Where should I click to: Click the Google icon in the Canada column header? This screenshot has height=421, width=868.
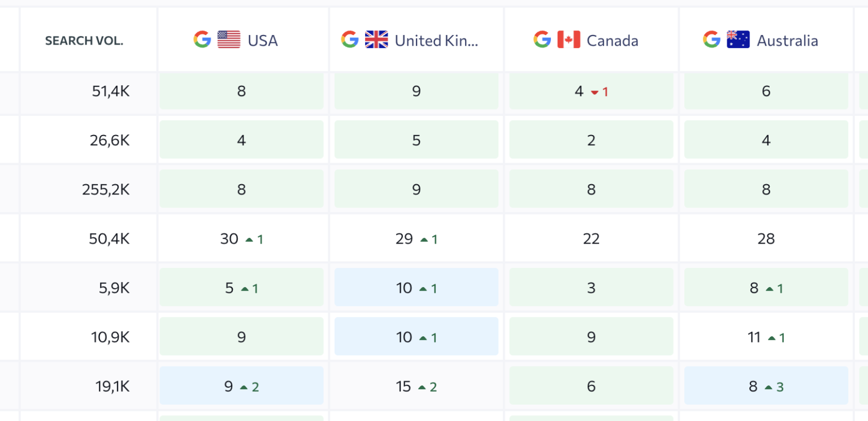(541, 40)
